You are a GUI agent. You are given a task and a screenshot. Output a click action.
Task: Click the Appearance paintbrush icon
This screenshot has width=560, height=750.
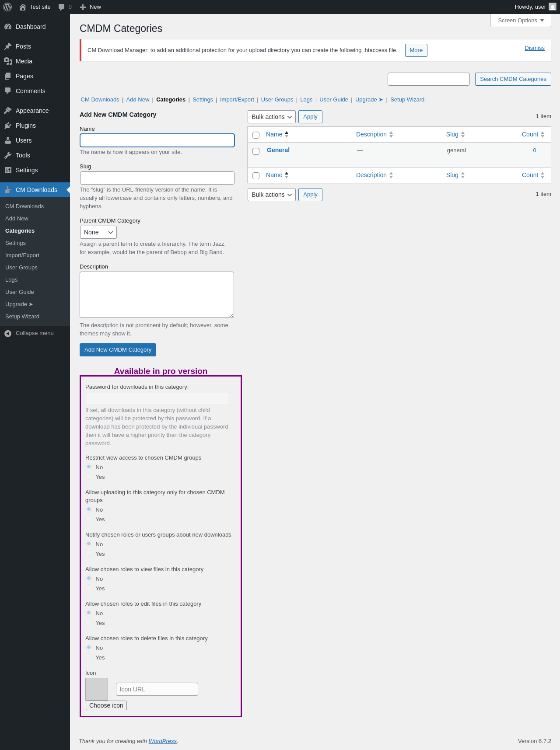point(8,111)
